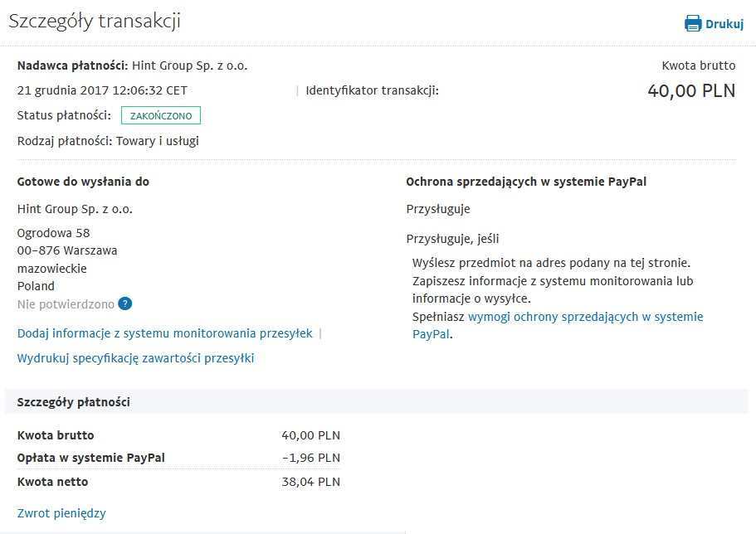Open Wydrukuj specyfikację zawartości przesyłki

tap(135, 357)
